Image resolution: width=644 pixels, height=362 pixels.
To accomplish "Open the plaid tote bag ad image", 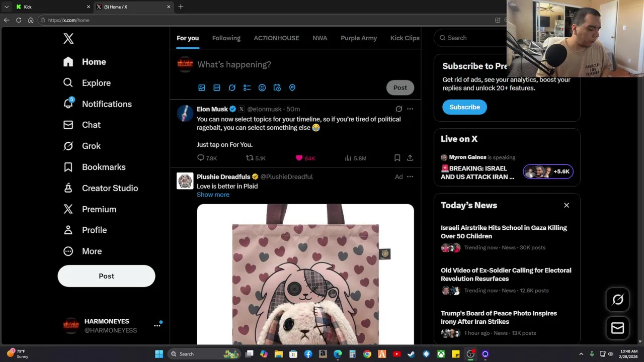I will pyautogui.click(x=305, y=274).
